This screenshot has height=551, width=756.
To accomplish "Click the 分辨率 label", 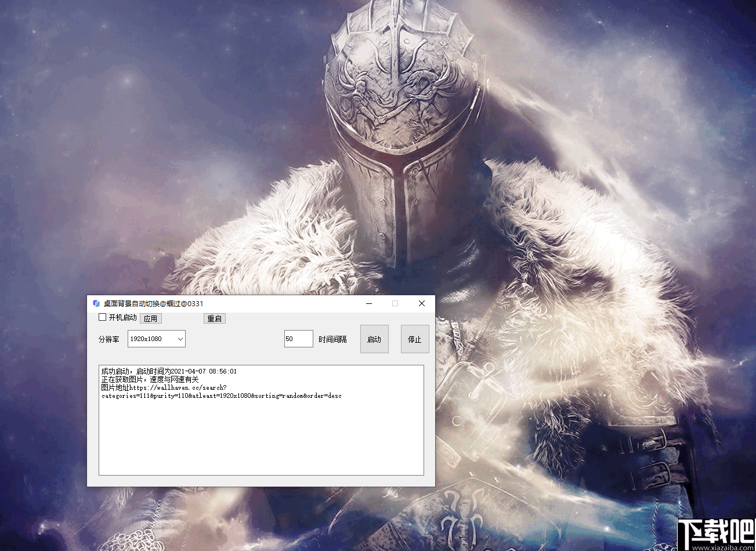I will pyautogui.click(x=109, y=339).
